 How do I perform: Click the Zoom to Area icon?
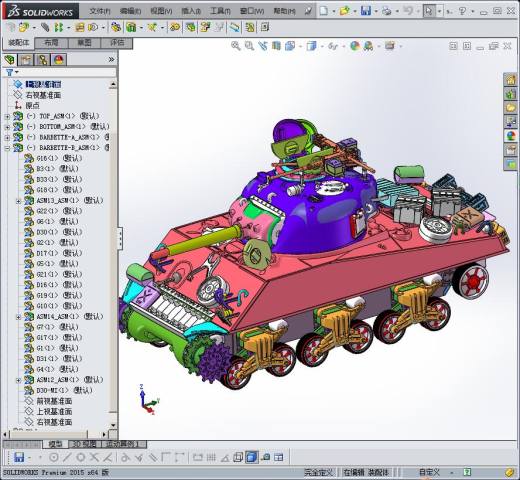coord(249,46)
